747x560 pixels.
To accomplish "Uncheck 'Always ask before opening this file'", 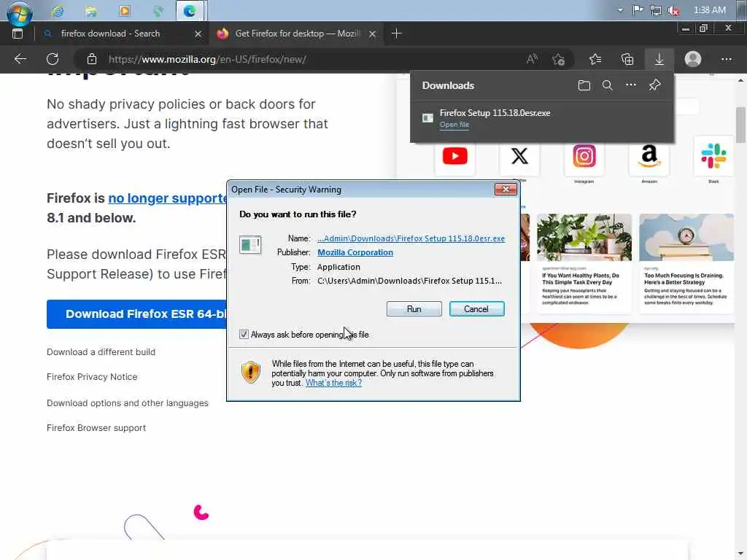I will [244, 334].
